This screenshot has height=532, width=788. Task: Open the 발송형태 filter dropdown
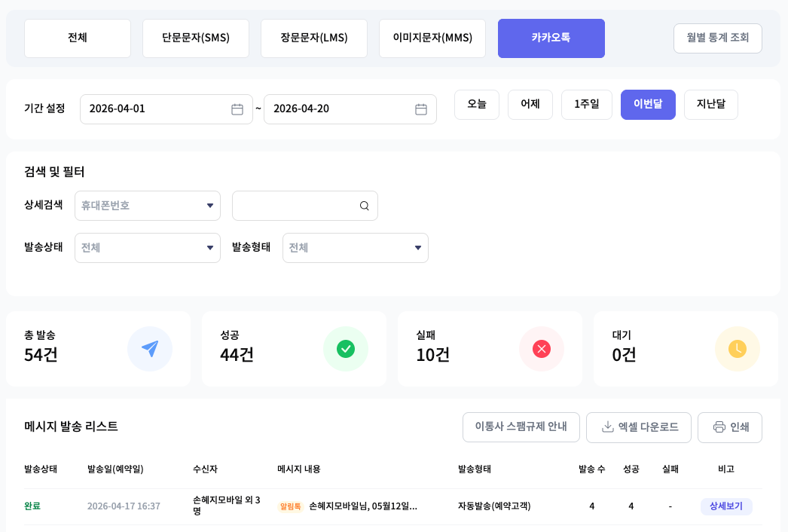point(356,248)
